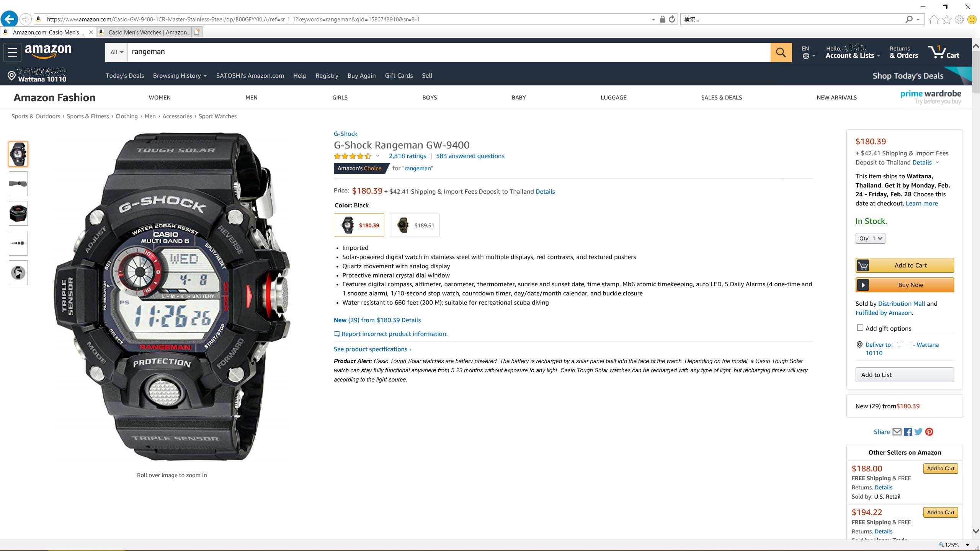Add $188.00 U.S. Retail offer to cart

tap(941, 468)
